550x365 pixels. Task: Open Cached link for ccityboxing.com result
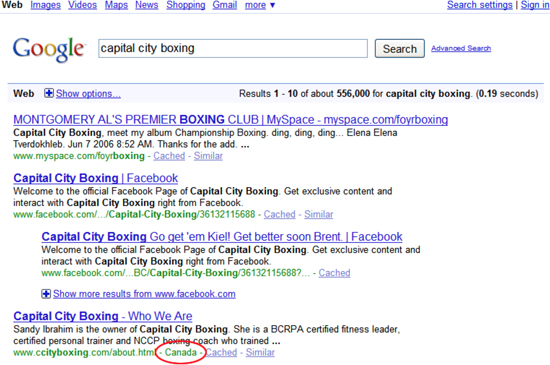pos(221,352)
